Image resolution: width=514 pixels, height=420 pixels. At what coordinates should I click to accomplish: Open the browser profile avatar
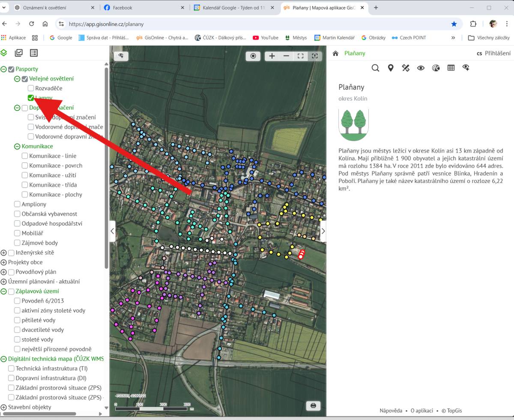[x=493, y=24]
